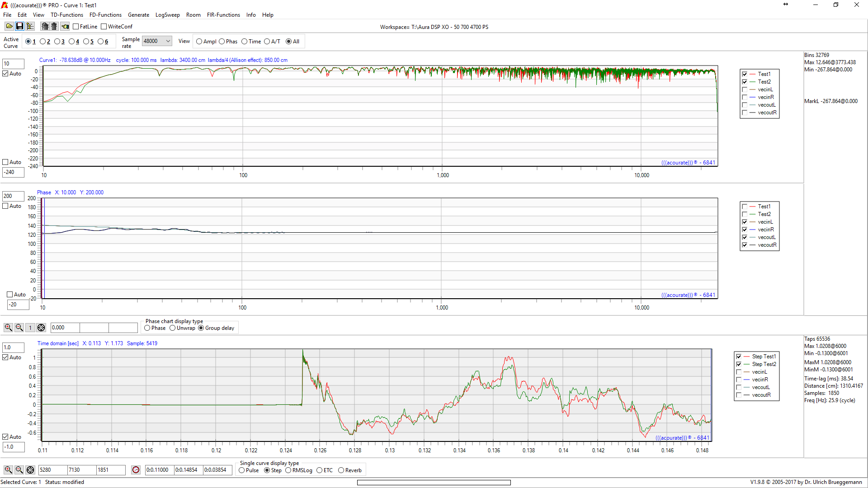Open the LogSweep menu
The image size is (868, 488).
coord(167,15)
